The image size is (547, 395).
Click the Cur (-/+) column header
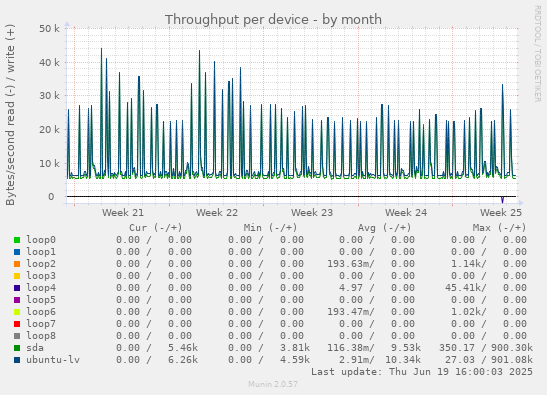pyautogui.click(x=156, y=228)
